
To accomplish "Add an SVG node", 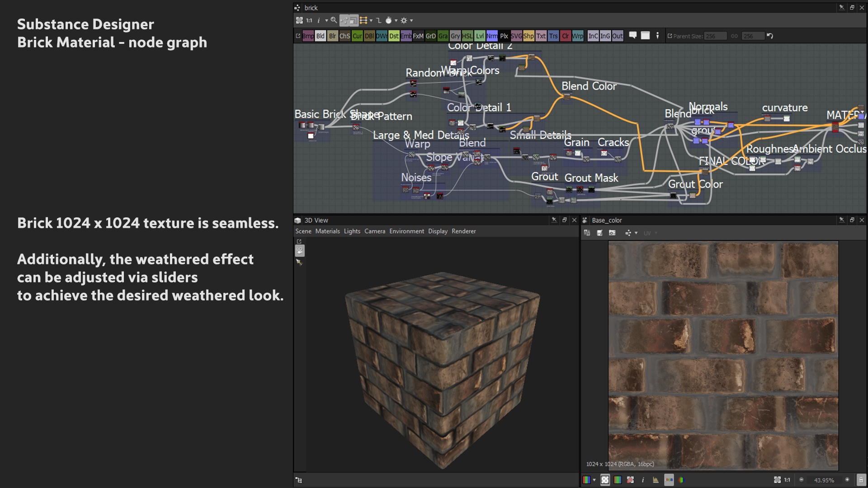I will click(516, 36).
